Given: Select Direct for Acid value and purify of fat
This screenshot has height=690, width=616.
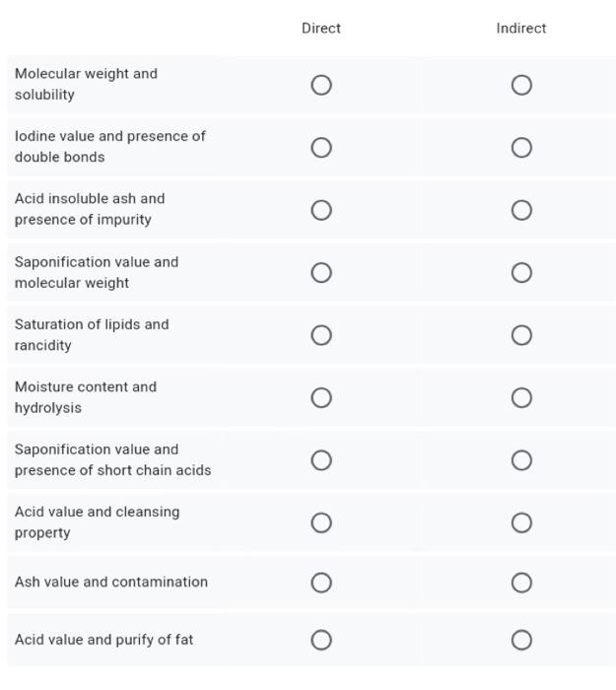Looking at the screenshot, I should click(321, 640).
